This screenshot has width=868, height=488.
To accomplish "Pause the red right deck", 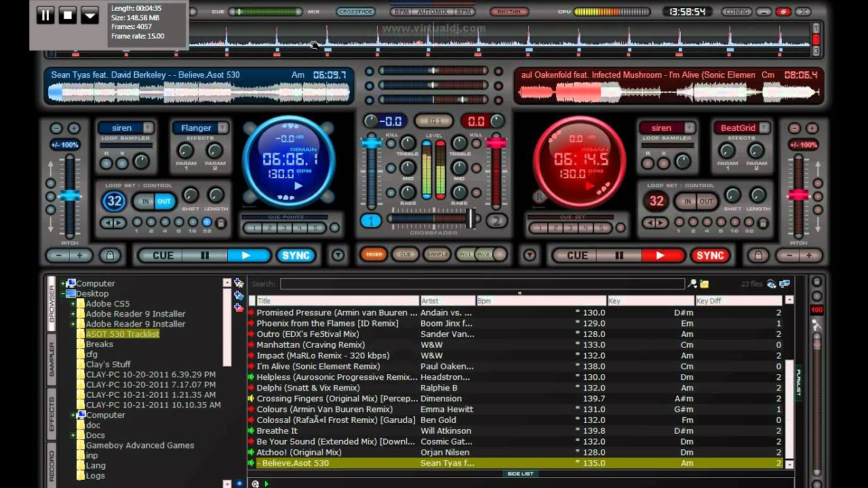I will coord(618,256).
